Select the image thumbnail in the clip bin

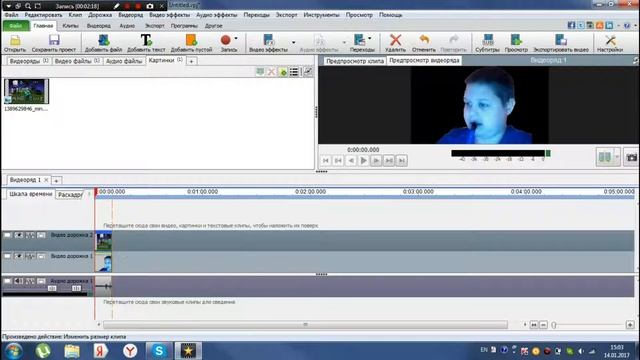point(27,91)
